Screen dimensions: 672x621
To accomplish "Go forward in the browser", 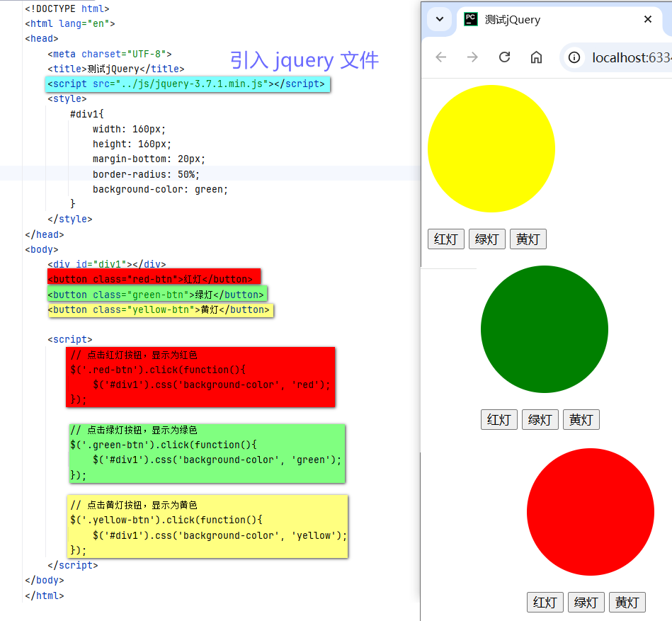I will (x=472, y=57).
